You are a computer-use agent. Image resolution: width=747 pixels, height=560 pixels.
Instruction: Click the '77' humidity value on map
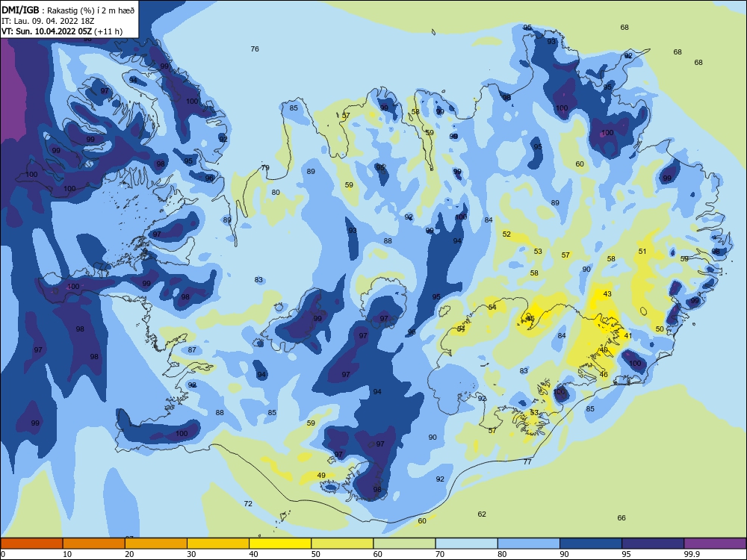(527, 461)
